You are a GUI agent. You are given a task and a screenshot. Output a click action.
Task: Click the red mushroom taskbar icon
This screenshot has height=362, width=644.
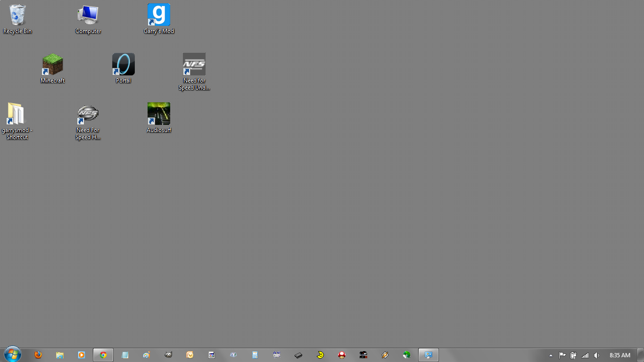342,355
